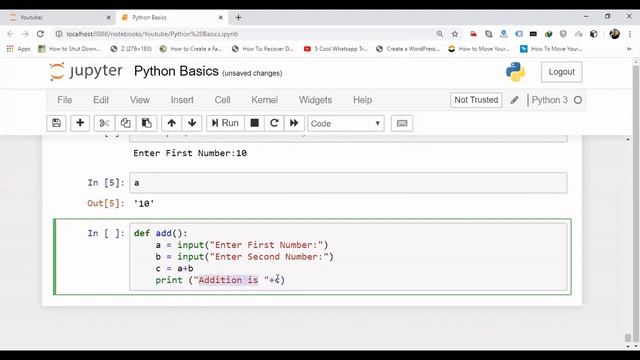The height and width of the screenshot is (360, 640).
Task: Open the Insert menu
Action: pos(182,100)
